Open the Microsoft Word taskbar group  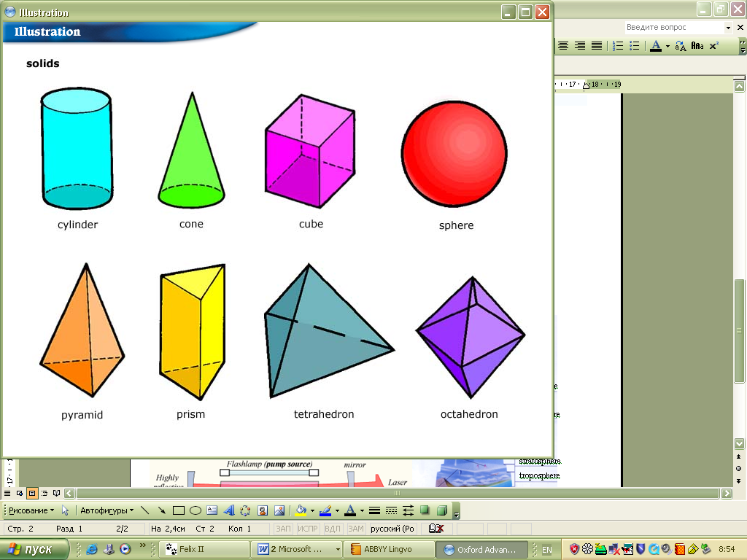click(x=297, y=549)
